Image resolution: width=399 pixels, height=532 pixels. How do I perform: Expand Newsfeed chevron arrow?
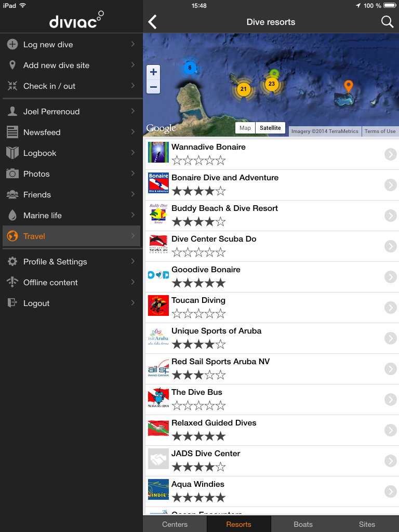pos(132,131)
